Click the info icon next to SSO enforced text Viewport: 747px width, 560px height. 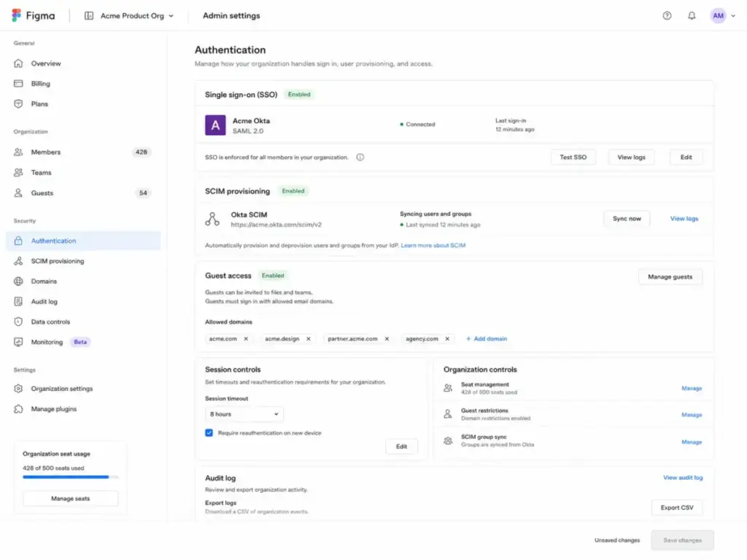coord(360,157)
